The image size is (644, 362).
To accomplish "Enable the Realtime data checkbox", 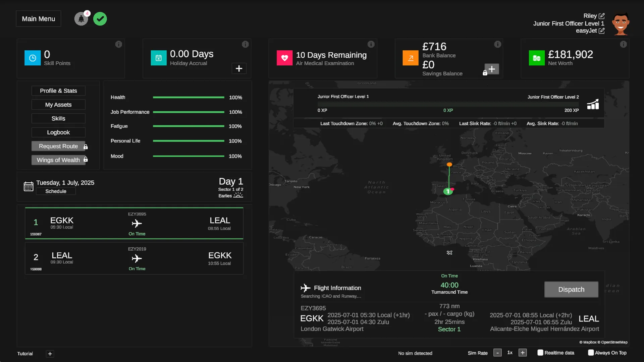I will tap(540, 353).
